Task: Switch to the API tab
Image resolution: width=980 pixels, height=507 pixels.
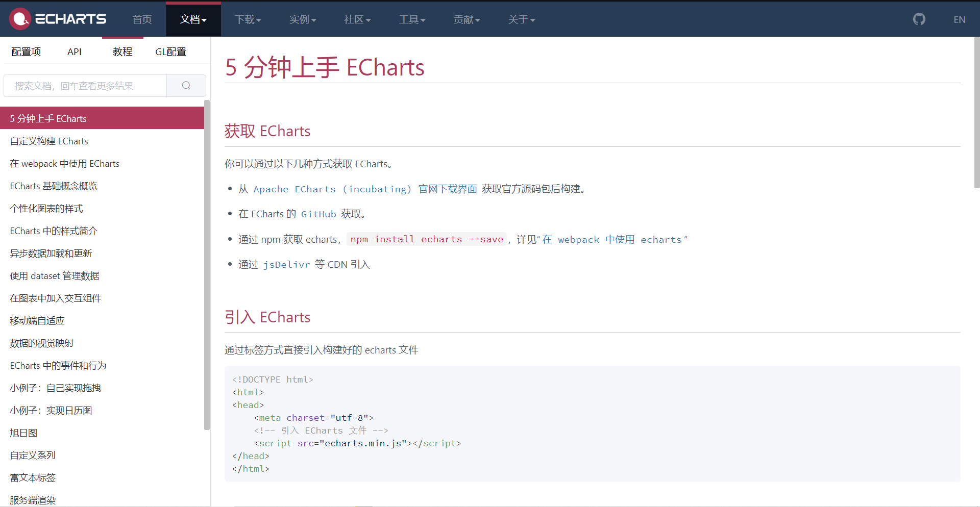Action: point(75,52)
